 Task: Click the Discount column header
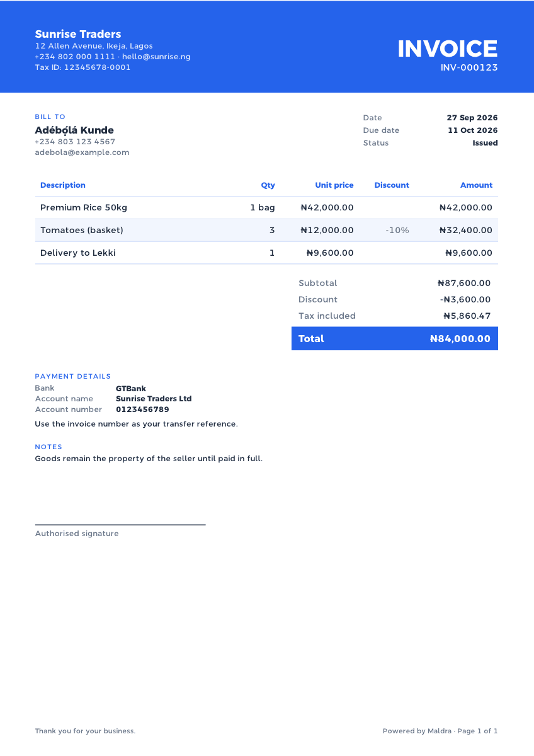(392, 185)
